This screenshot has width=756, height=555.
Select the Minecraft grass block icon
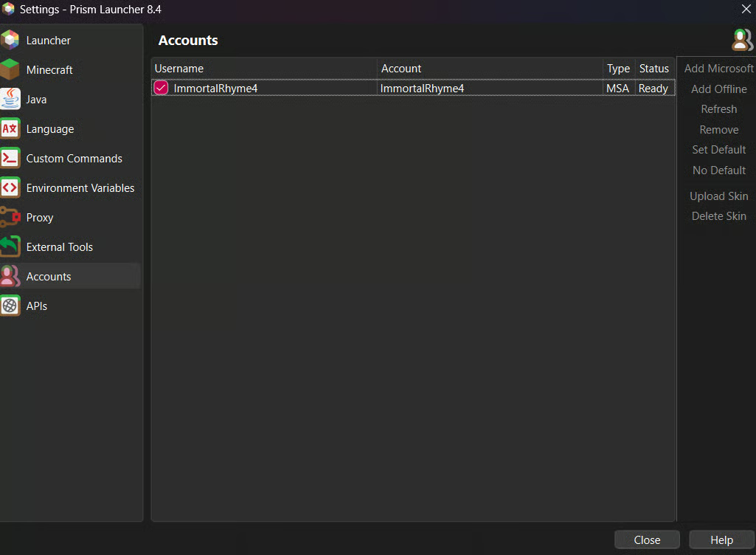pyautogui.click(x=10, y=69)
